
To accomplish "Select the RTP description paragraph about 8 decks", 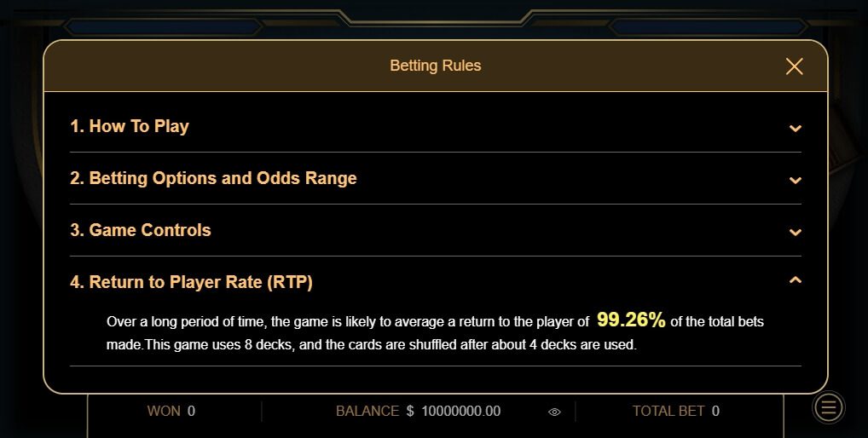I will pyautogui.click(x=435, y=332).
